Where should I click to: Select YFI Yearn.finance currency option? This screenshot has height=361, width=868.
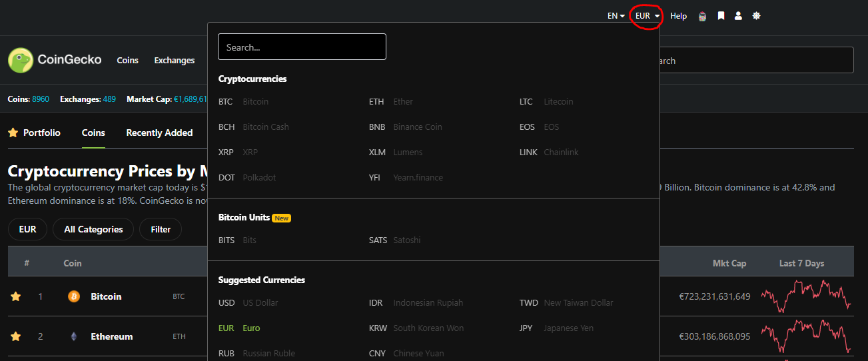click(x=406, y=178)
